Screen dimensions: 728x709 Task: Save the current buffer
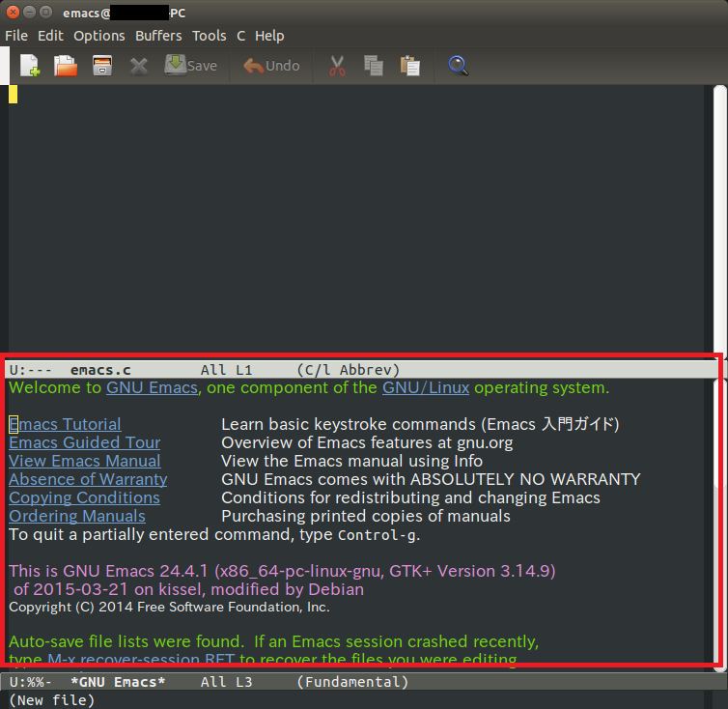191,66
